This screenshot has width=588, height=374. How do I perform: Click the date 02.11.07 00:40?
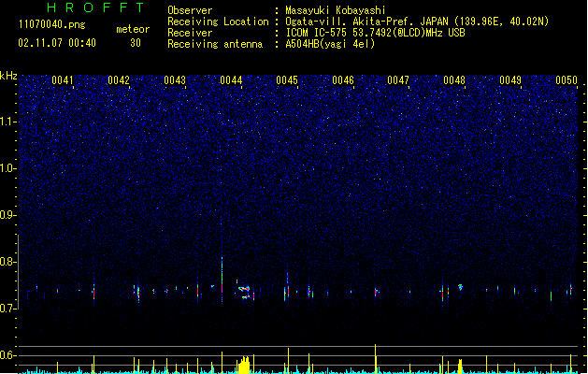57,43
